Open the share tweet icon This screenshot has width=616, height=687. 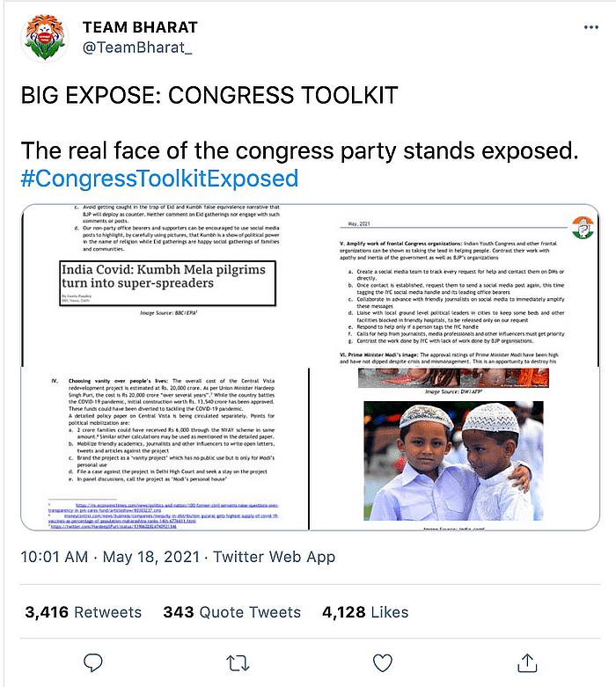click(527, 662)
